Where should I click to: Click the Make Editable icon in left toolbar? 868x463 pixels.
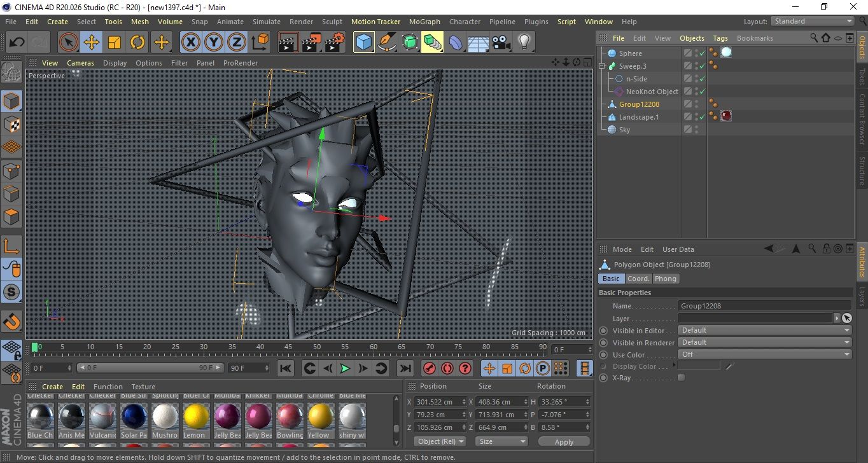pyautogui.click(x=11, y=73)
